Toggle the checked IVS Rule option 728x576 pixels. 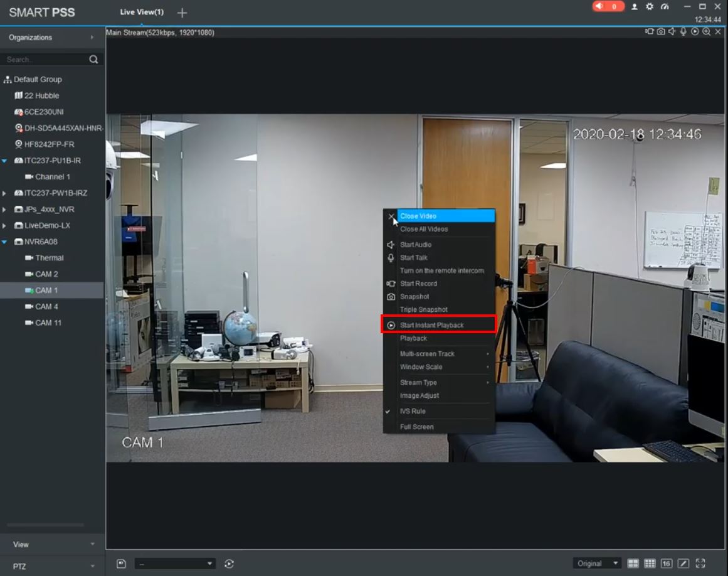point(439,411)
